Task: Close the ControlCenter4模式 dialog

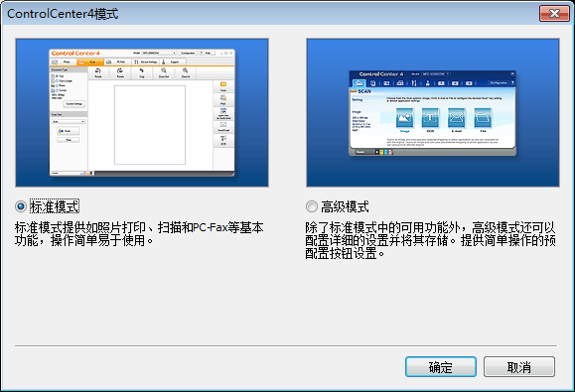Action: (x=554, y=14)
